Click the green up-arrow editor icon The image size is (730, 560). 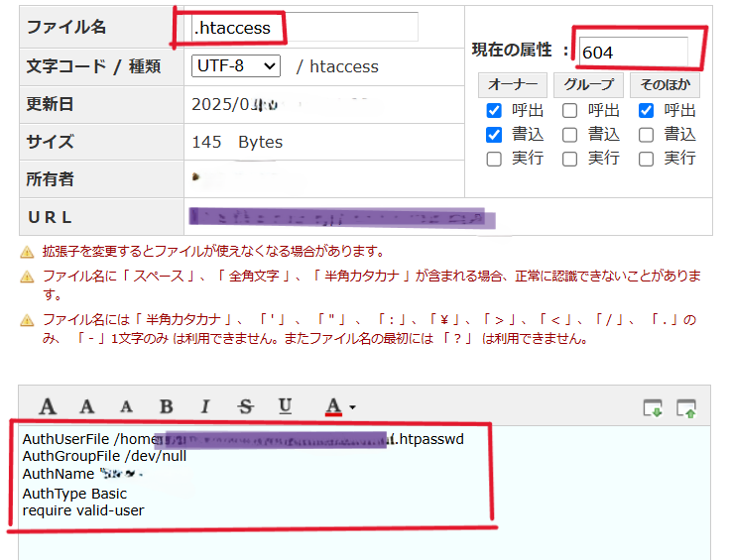coord(686,407)
